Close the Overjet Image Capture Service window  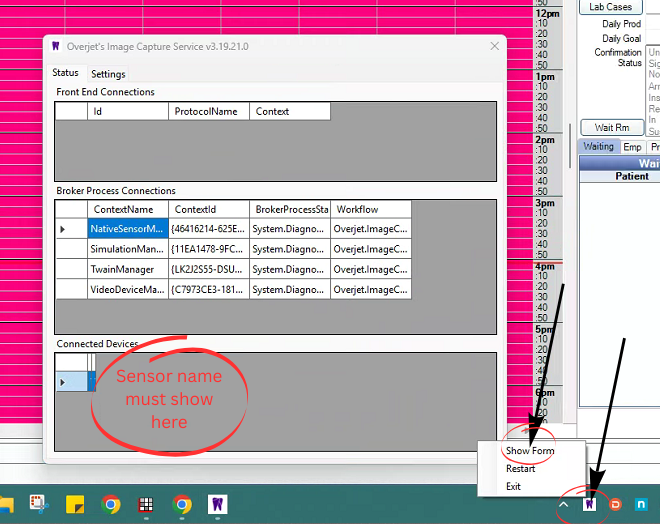pos(493,46)
